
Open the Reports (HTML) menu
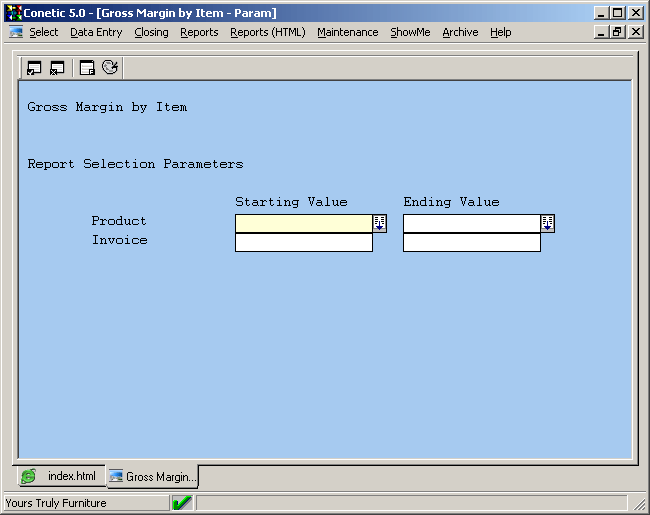[x=267, y=32]
